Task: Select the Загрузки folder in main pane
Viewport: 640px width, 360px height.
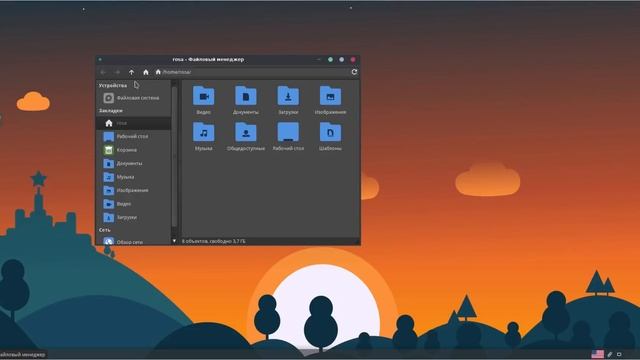Action: (x=288, y=100)
